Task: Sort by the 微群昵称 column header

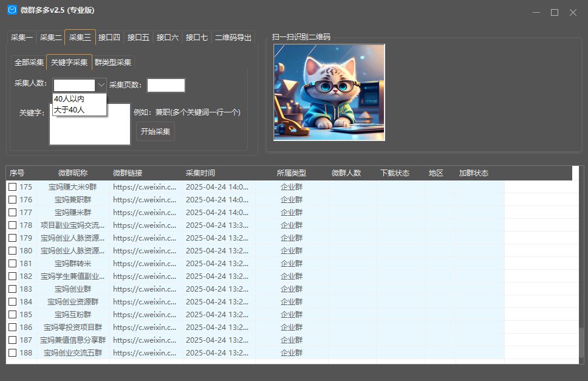Action: coord(73,173)
